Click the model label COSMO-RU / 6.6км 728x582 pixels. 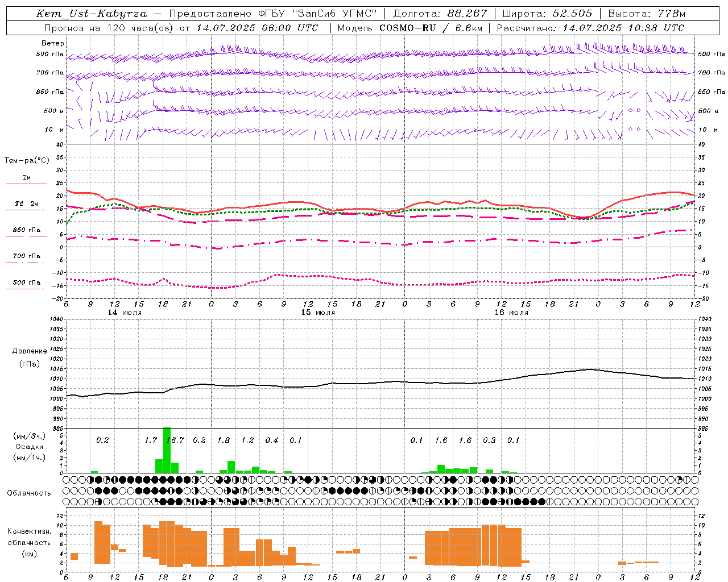pyautogui.click(x=430, y=28)
